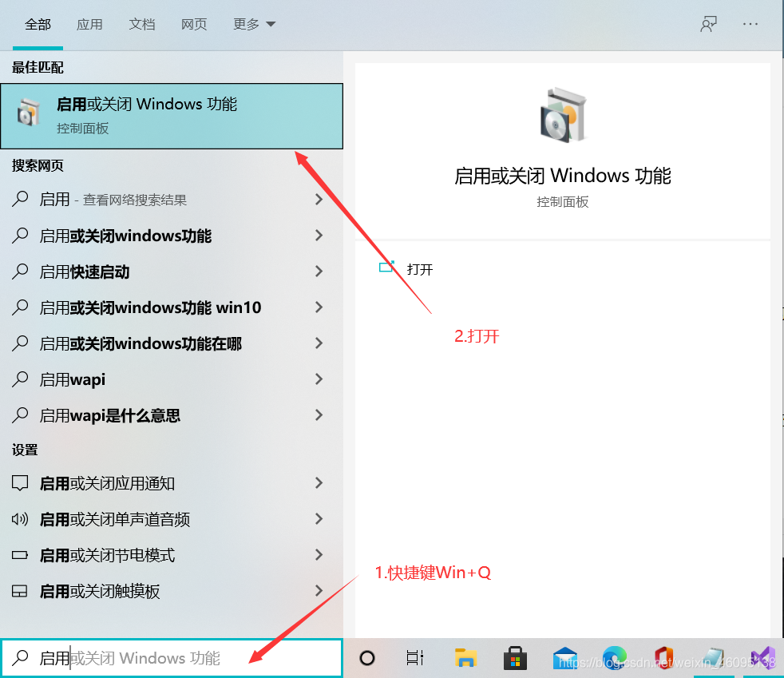Image resolution: width=784 pixels, height=678 pixels.
Task: Open Task View from the taskbar
Action: click(x=415, y=658)
